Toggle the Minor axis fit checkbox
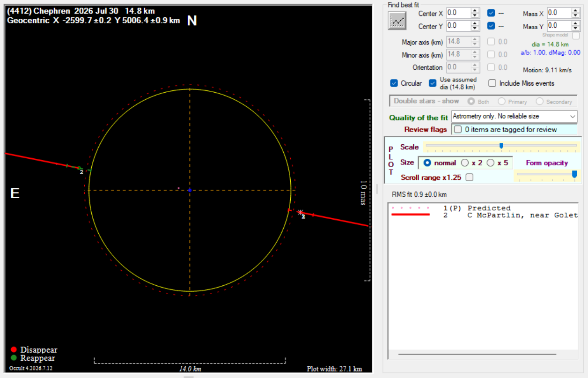This screenshot has height=378, width=588. click(491, 55)
